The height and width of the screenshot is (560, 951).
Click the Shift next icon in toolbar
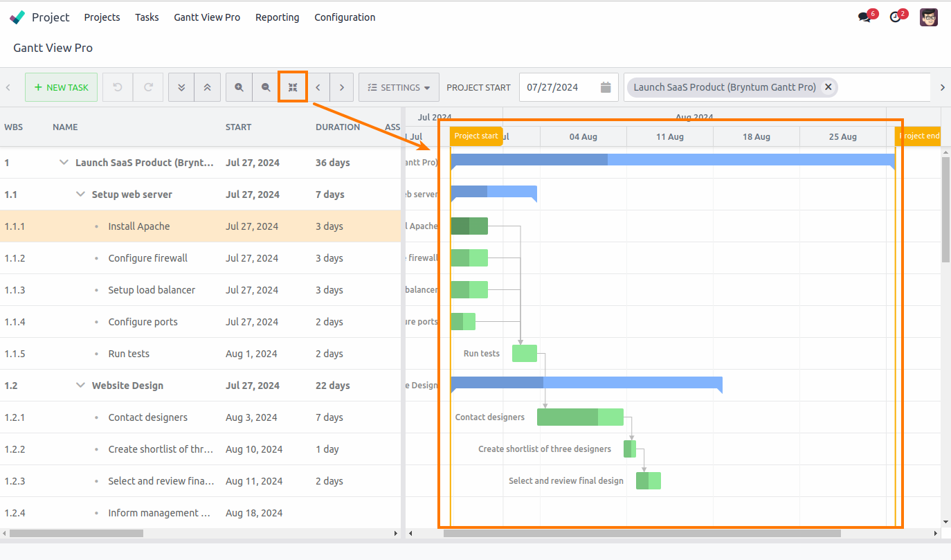click(342, 87)
